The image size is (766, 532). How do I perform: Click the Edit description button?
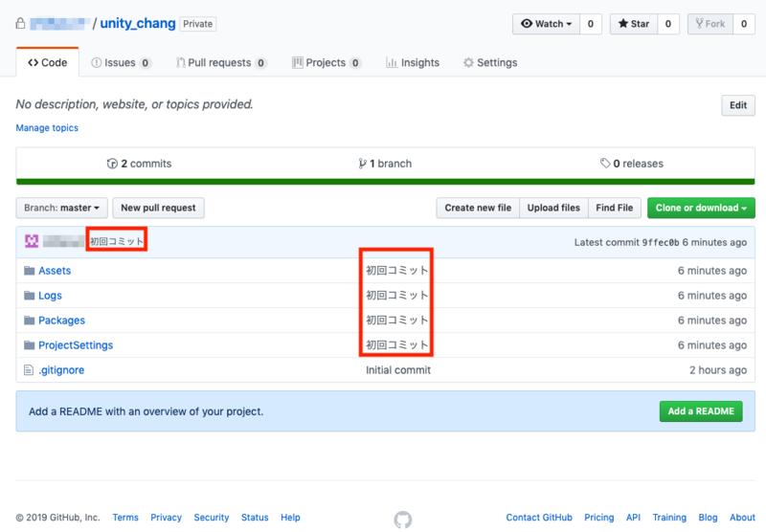[x=738, y=105]
